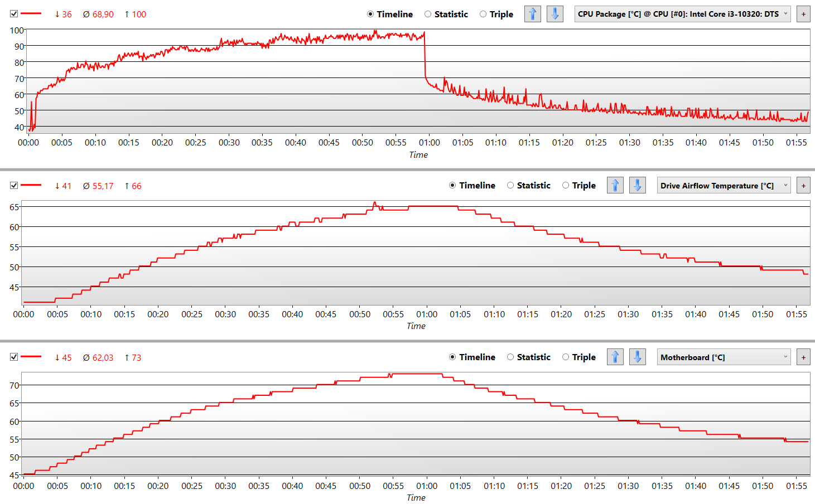Screen dimensions: 815x504
Task: Move Motherboard graph up with arrow
Action: tap(615, 357)
